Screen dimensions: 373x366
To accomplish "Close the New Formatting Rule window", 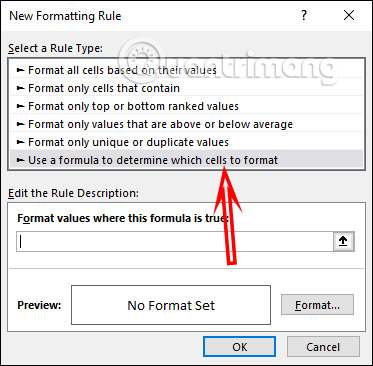I will click(x=349, y=15).
